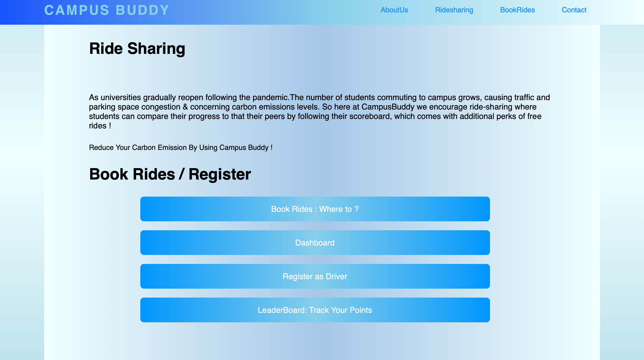Click the CAMPUS BUDDY logo title
The width and height of the screenshot is (644, 360).
coord(107,10)
